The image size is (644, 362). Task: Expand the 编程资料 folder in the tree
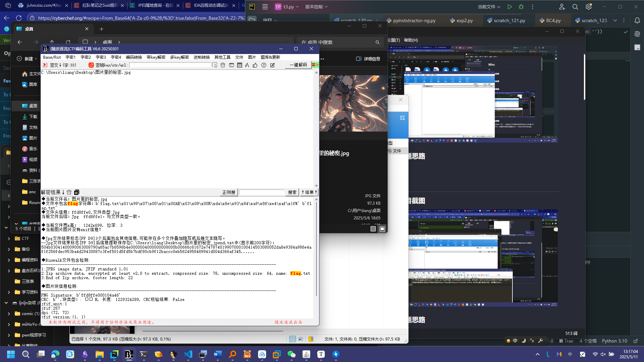tap(9, 260)
